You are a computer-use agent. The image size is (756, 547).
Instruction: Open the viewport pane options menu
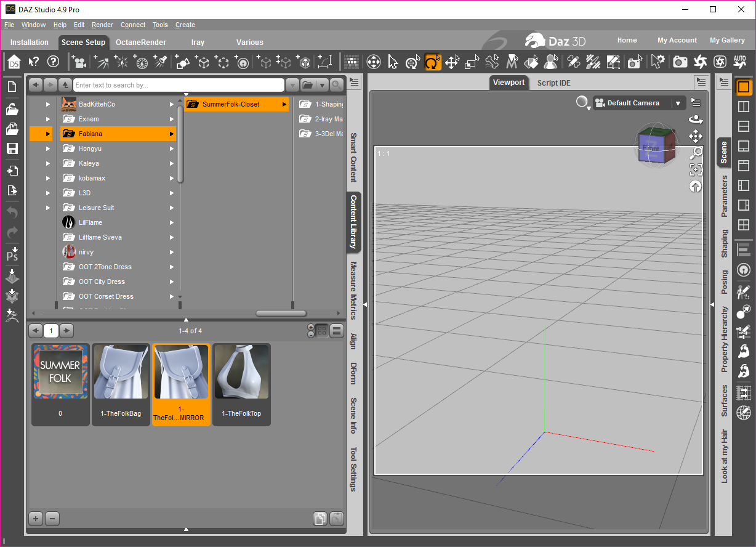coord(701,82)
